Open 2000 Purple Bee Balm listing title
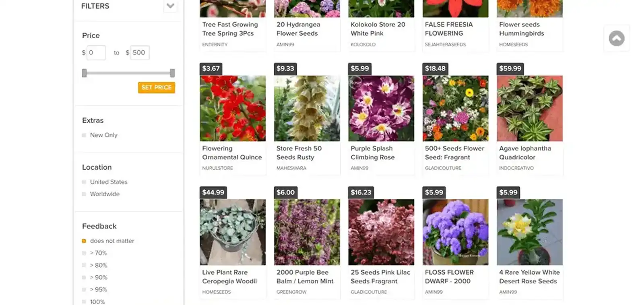The height and width of the screenshot is (305, 644). click(305, 277)
